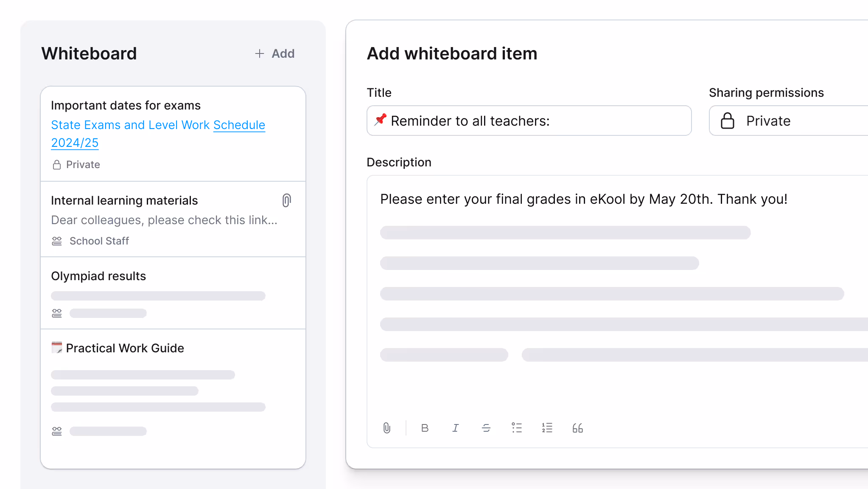Image resolution: width=868 pixels, height=489 pixels.
Task: Open the Olympiad results whiteboard item
Action: (x=98, y=276)
